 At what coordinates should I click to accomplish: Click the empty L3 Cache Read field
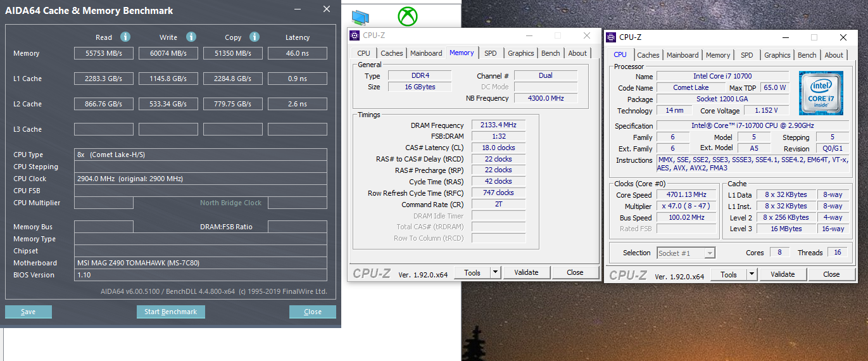point(104,129)
